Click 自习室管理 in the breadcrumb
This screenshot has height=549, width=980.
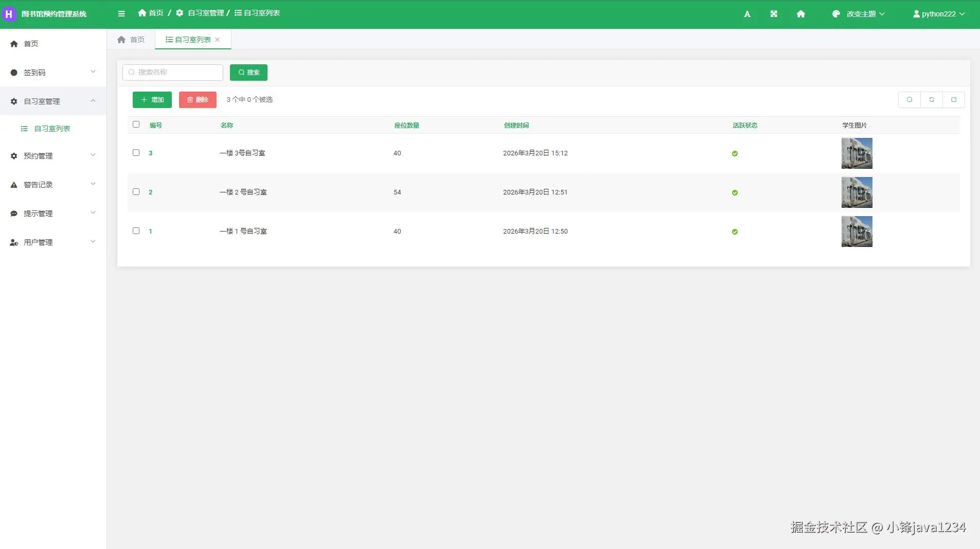pos(200,13)
